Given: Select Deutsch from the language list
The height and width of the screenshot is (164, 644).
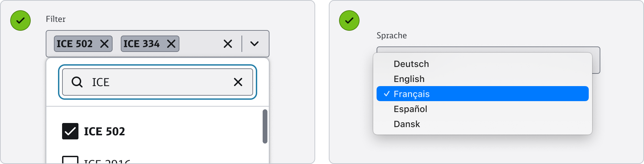Looking at the screenshot, I should click(x=411, y=64).
